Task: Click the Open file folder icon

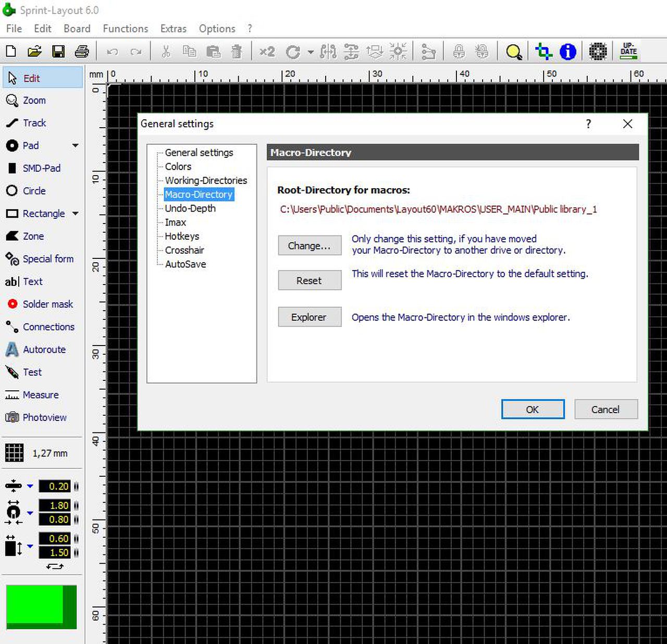Action: coord(34,52)
